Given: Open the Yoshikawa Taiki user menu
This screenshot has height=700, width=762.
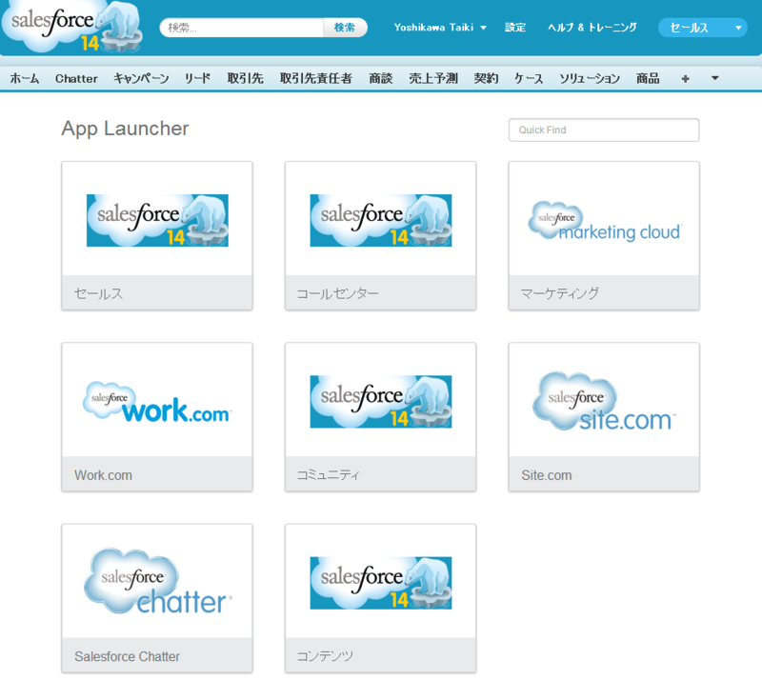Looking at the screenshot, I should pos(440,28).
